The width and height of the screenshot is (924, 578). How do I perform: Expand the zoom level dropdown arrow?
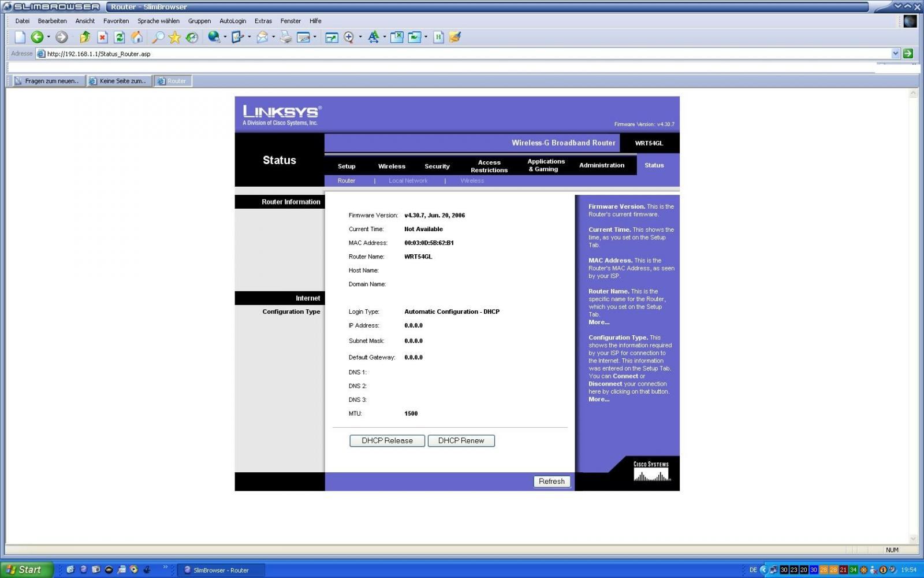(360, 37)
